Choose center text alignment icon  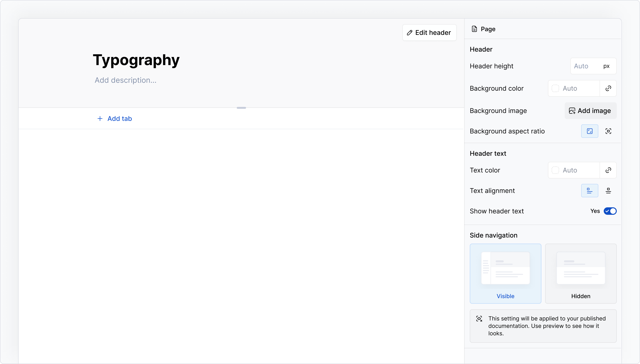pyautogui.click(x=608, y=191)
